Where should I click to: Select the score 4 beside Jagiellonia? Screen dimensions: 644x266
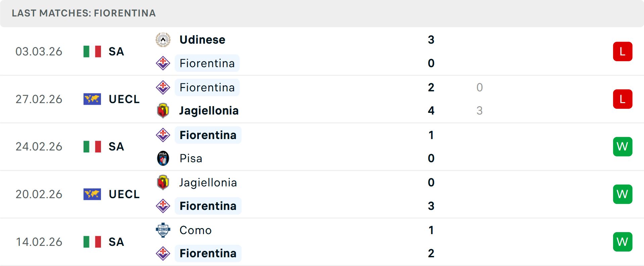431,110
